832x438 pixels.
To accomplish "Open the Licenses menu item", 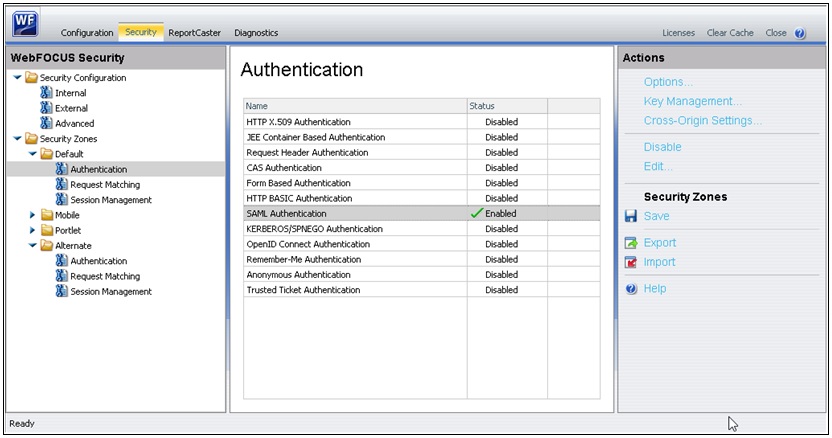I will pos(678,33).
